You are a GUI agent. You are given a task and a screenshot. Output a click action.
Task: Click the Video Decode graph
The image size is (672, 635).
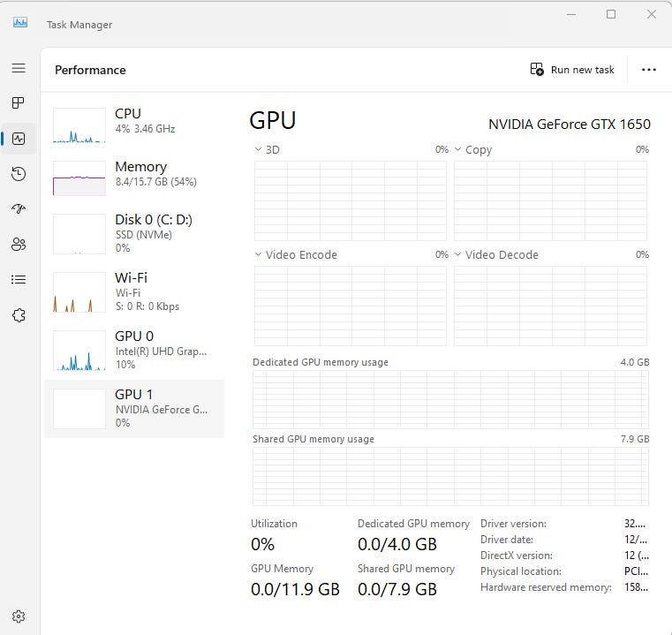pyautogui.click(x=550, y=306)
